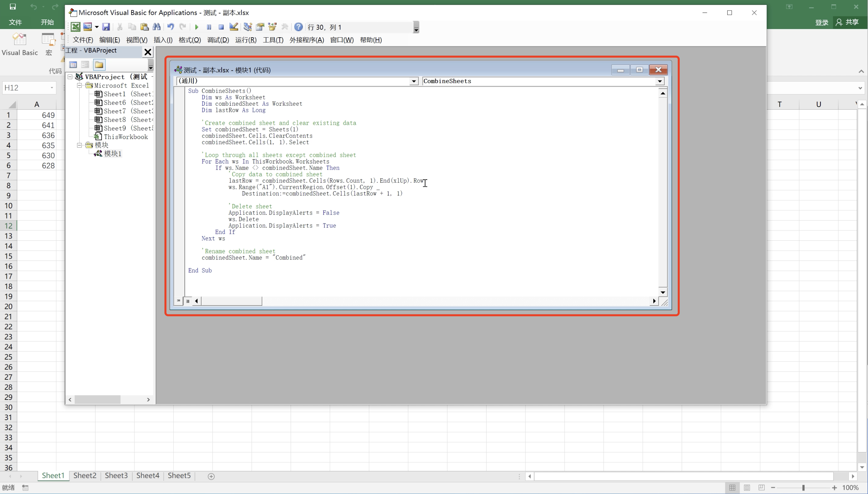Screen dimensions: 868x494
Task: Switch to Sheet3 worksheet tab
Action: (116, 476)
